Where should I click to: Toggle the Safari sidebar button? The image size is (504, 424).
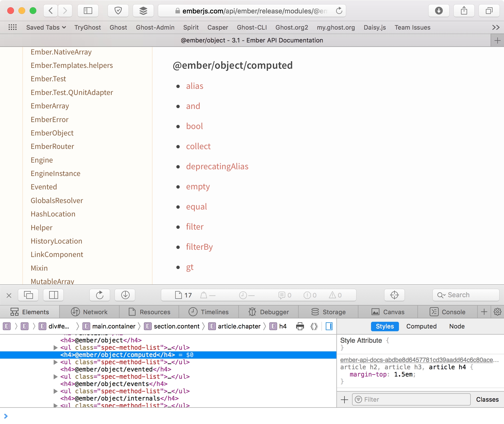88,11
